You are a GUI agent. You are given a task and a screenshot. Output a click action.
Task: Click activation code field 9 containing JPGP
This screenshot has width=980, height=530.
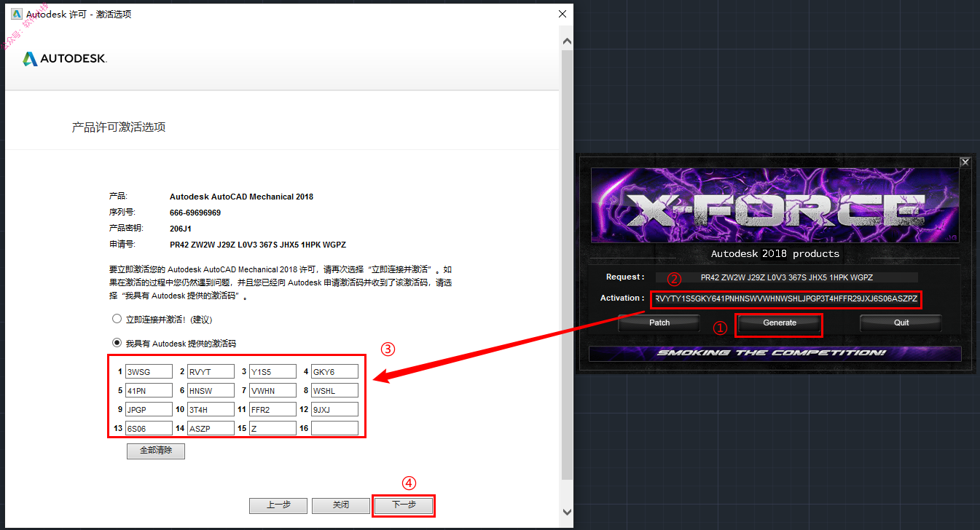(149, 409)
